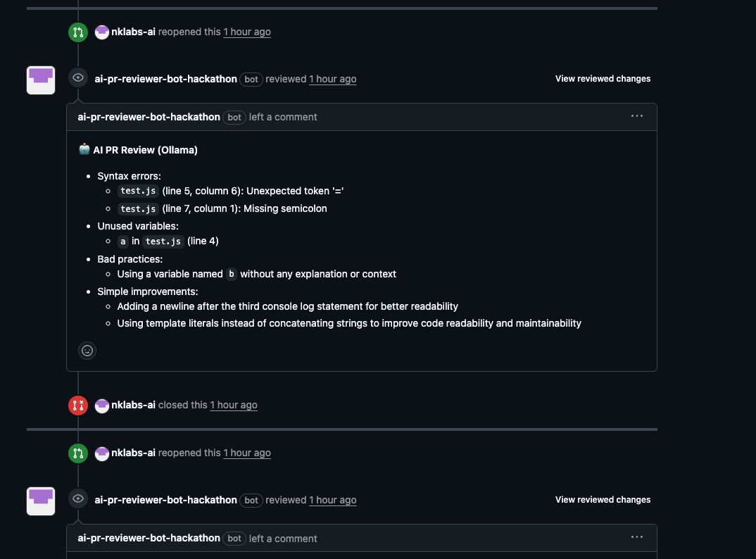The width and height of the screenshot is (756, 559).
Task: Open View reviewed changes for the second review
Action: pyautogui.click(x=603, y=499)
